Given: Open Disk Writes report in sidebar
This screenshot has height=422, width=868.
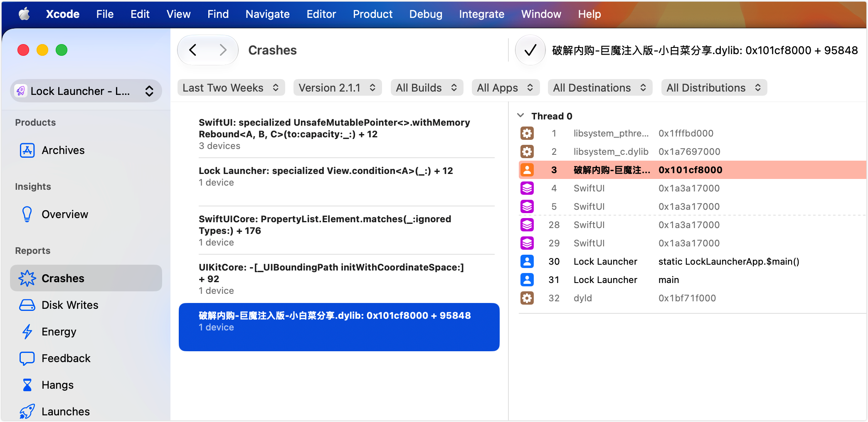Looking at the screenshot, I should pyautogui.click(x=86, y=305).
